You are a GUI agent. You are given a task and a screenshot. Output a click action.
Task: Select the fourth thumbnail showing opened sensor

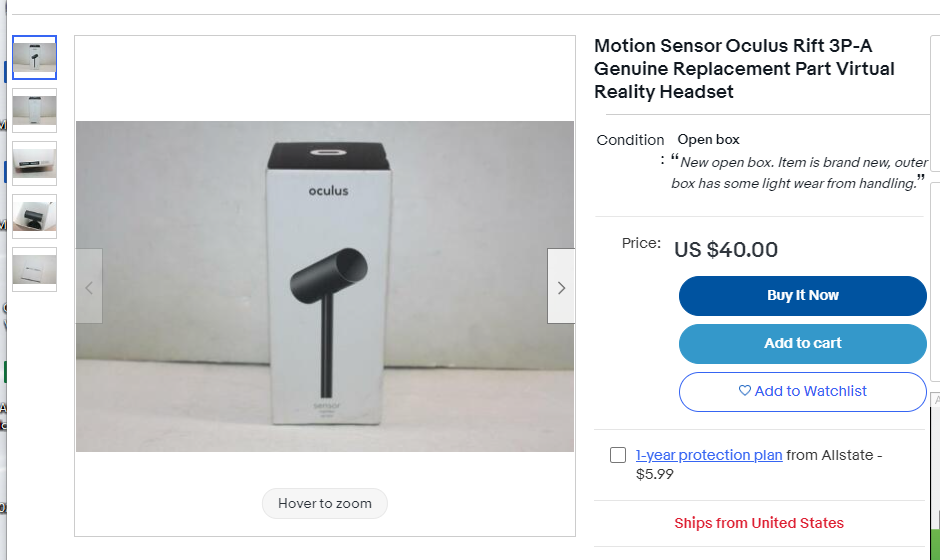pyautogui.click(x=35, y=216)
